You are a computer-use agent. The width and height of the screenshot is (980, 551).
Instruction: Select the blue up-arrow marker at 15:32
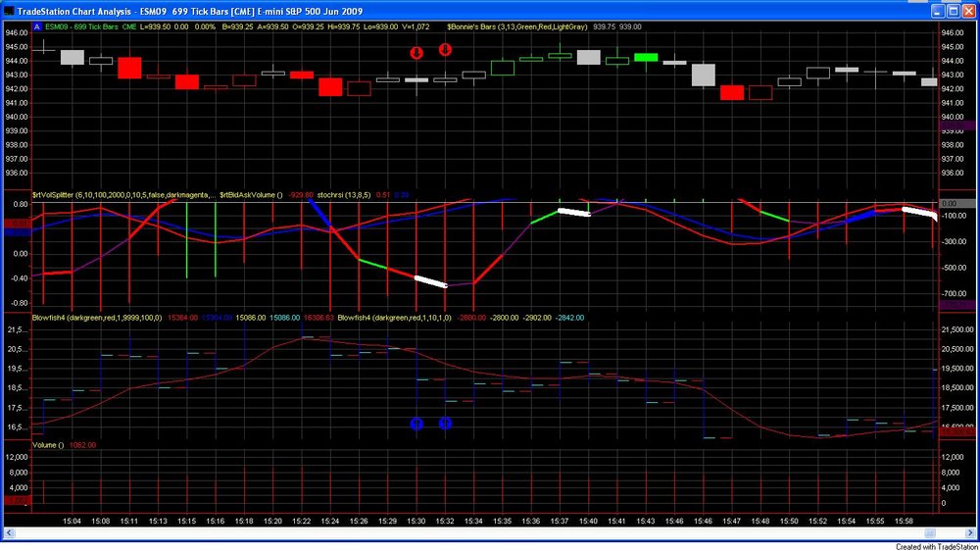coord(445,424)
